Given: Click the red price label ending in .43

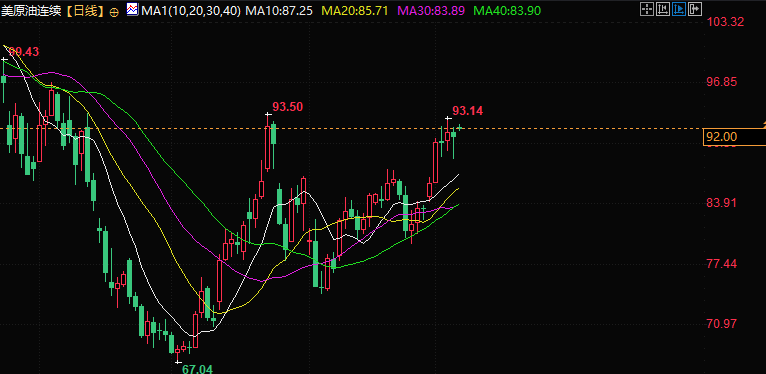Looking at the screenshot, I should 24,51.
